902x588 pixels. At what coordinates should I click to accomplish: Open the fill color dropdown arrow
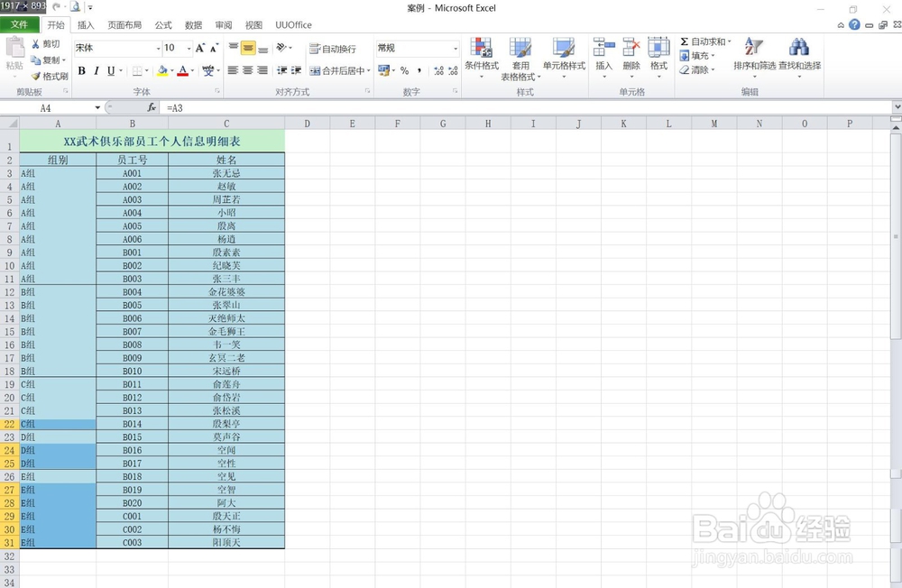coord(172,70)
